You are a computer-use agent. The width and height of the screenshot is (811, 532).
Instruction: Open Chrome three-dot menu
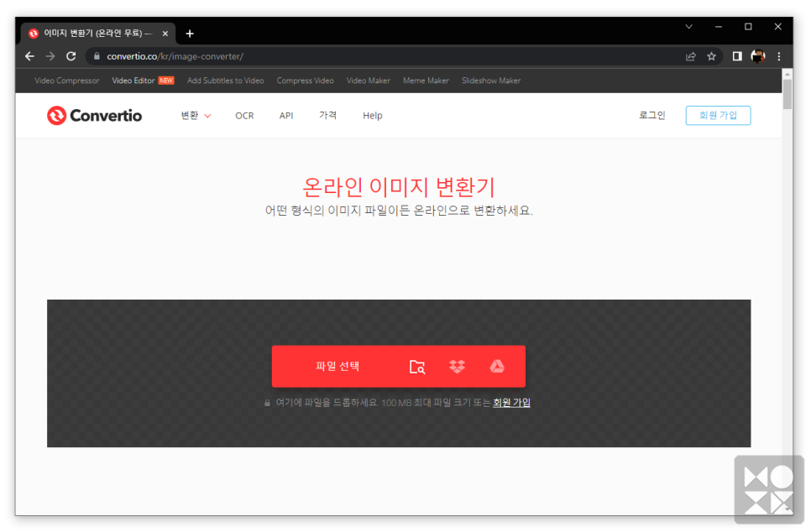(779, 56)
